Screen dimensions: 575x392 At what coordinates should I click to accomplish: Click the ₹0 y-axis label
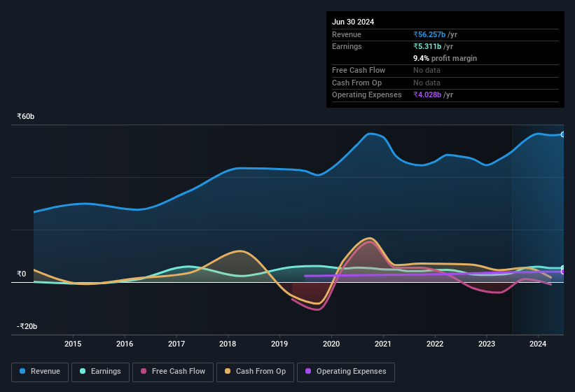point(21,274)
